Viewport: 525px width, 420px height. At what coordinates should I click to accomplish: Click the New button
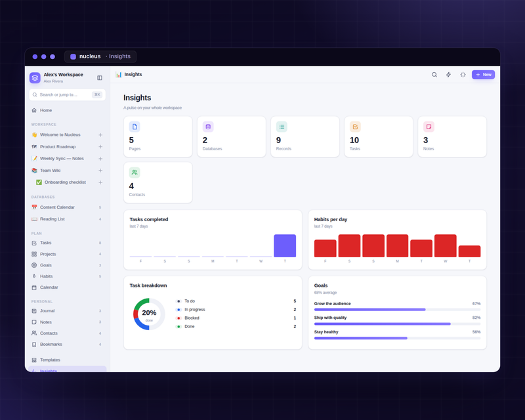tap(483, 75)
